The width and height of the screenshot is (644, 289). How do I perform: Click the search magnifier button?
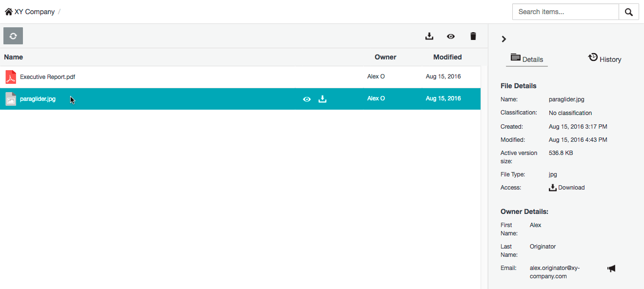tap(628, 12)
